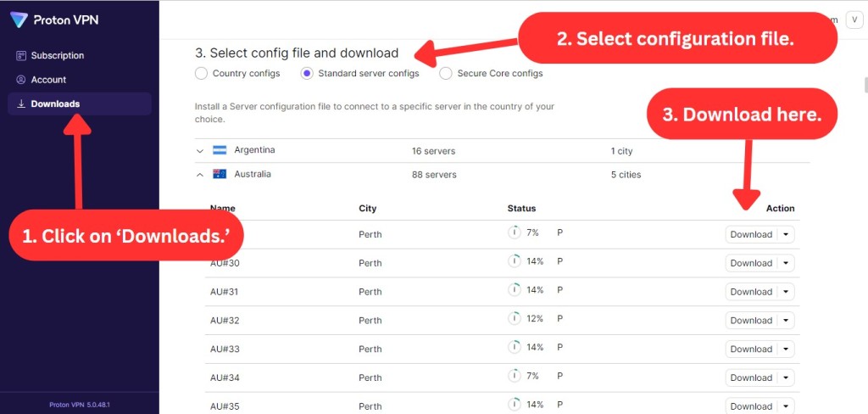Screen dimensions: 868x414
Task: Click the AU#34 server name
Action: tap(225, 378)
